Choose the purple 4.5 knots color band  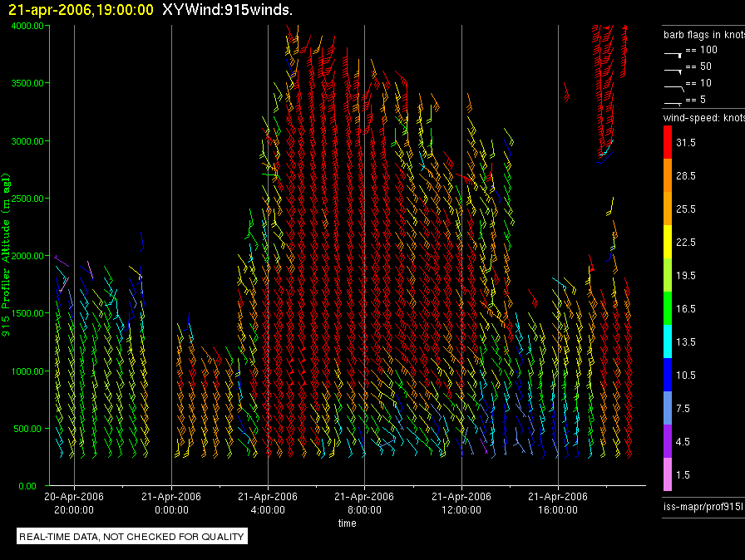coord(667,441)
